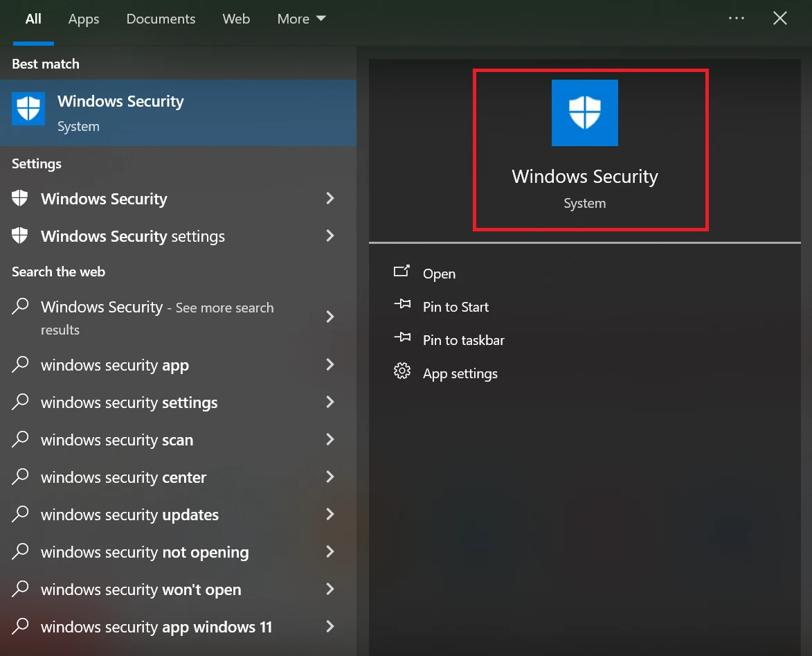Switch to the All tab
The width and height of the screenshot is (812, 656).
coord(33,19)
